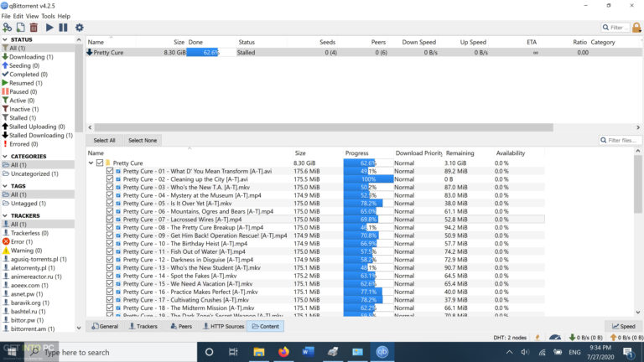Switch to the Peers tab

click(181, 326)
